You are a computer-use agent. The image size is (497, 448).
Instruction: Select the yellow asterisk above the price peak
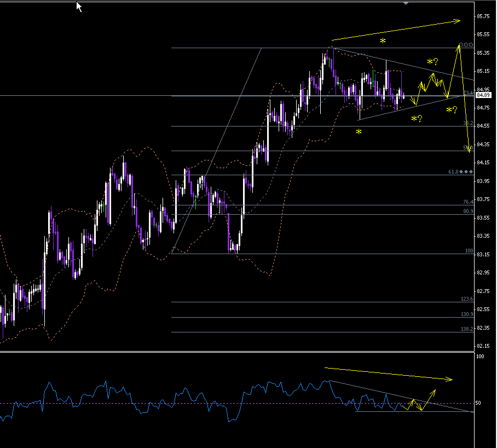pos(383,42)
